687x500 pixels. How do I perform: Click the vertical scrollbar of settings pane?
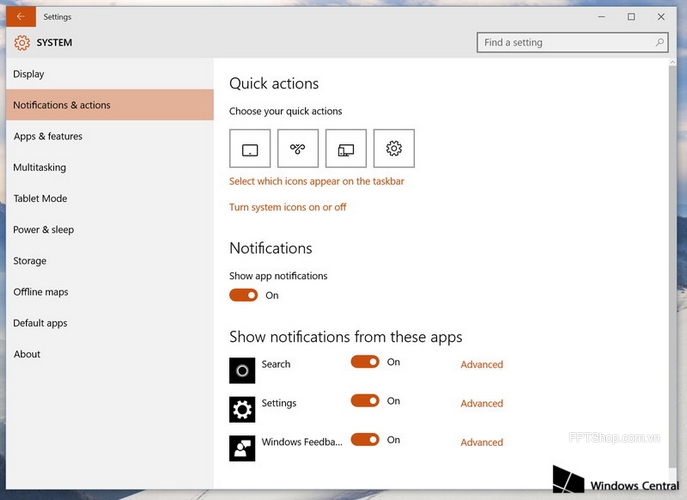pyautogui.click(x=673, y=267)
